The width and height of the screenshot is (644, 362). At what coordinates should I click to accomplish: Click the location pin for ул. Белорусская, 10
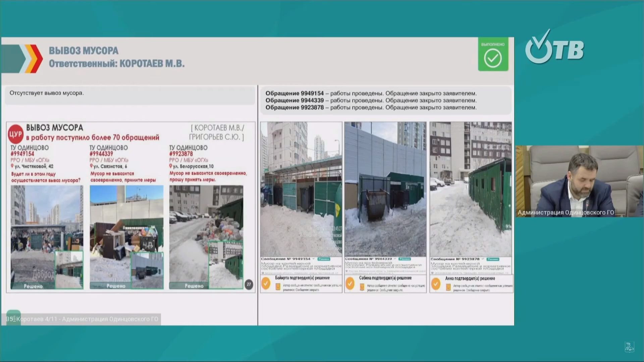pos(171,166)
